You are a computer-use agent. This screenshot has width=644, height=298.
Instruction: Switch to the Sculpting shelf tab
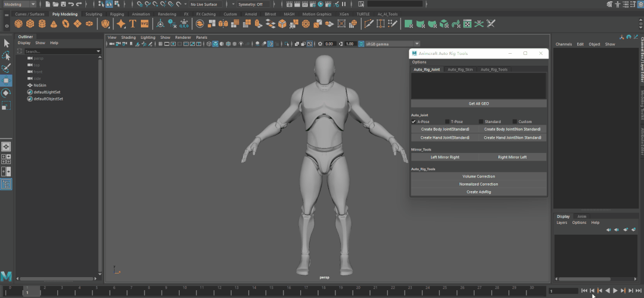pos(94,14)
